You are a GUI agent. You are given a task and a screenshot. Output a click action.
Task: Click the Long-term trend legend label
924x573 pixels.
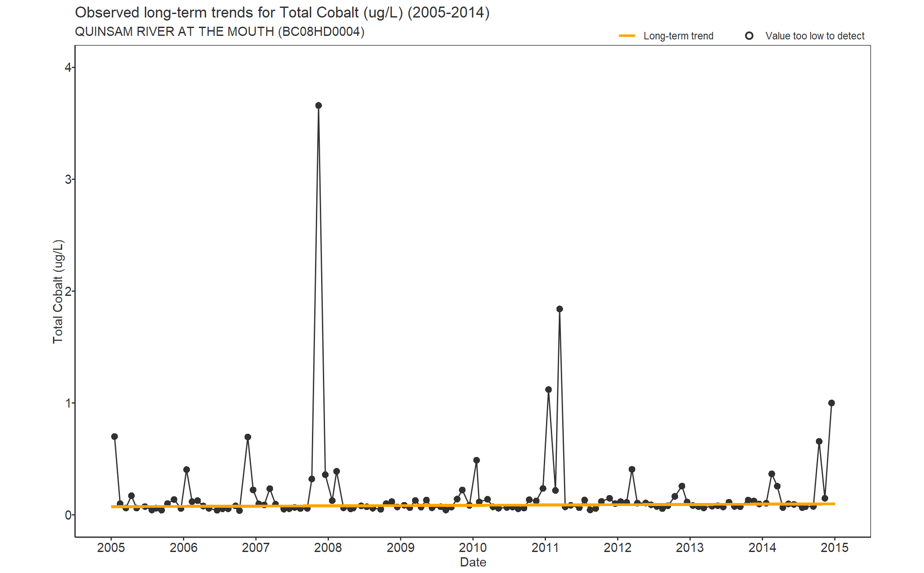click(678, 36)
